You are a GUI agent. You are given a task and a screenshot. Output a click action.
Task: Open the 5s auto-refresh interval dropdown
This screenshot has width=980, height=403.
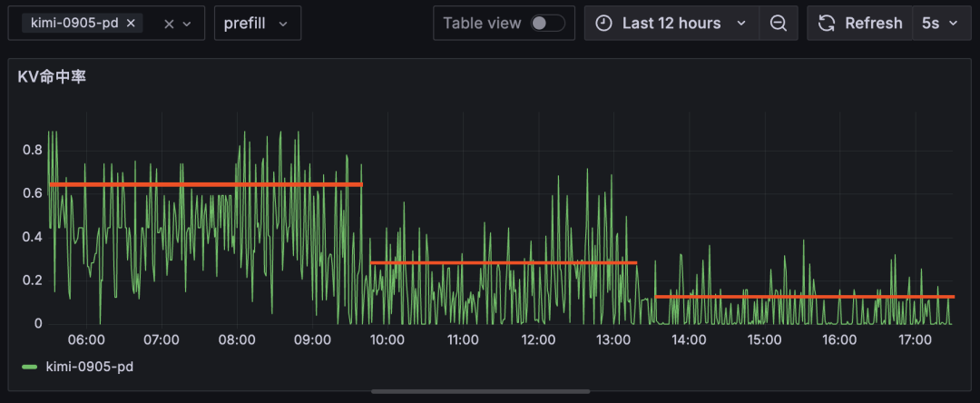click(939, 24)
